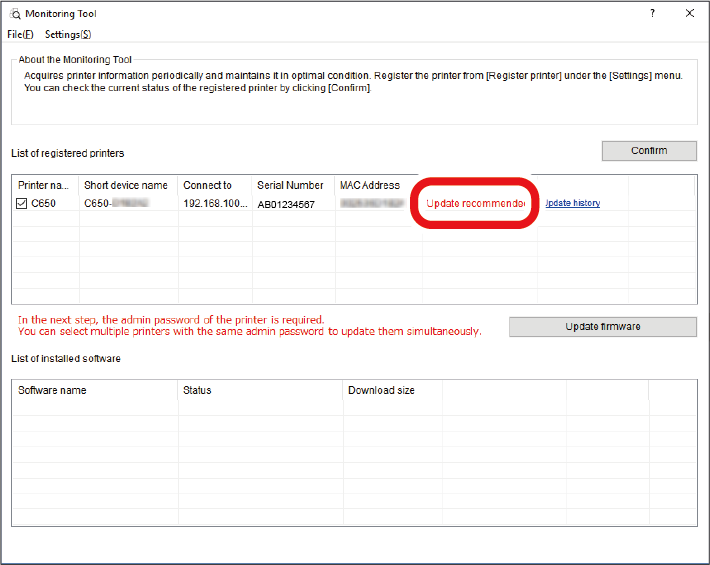Click the Download size column header
The height and width of the screenshot is (565, 710).
coord(381,390)
